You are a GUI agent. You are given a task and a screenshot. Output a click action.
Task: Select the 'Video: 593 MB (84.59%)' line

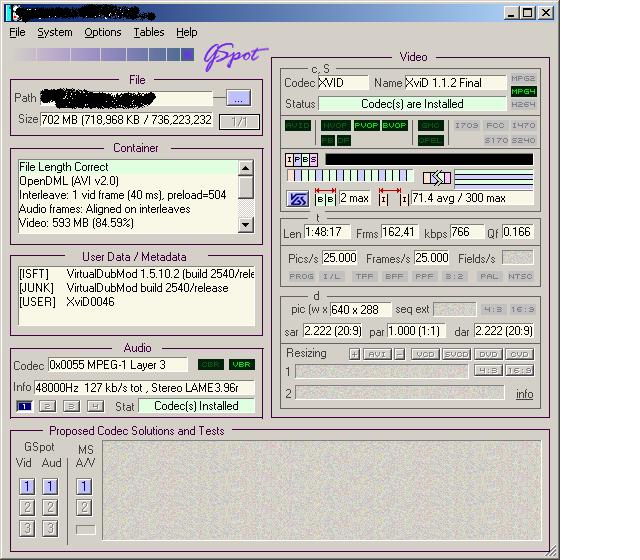pos(128,223)
